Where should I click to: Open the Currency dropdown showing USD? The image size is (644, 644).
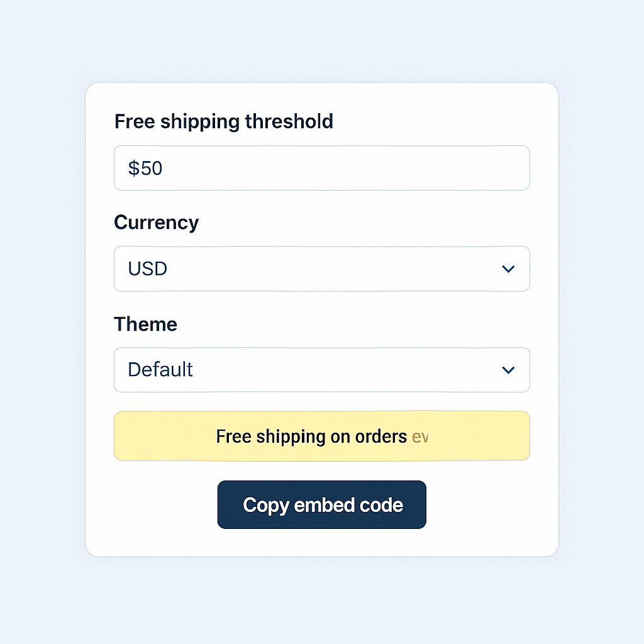tap(322, 269)
